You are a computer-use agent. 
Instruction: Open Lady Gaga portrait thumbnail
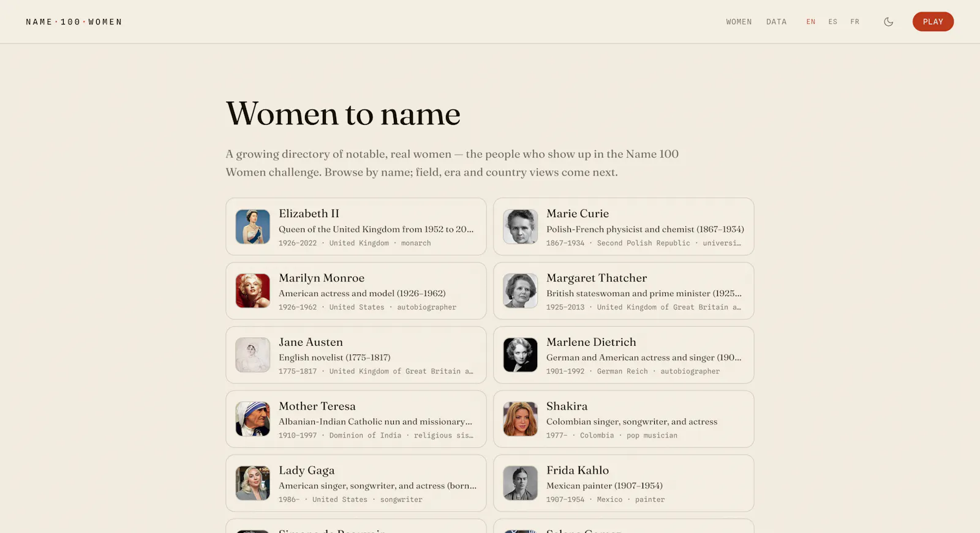point(252,483)
